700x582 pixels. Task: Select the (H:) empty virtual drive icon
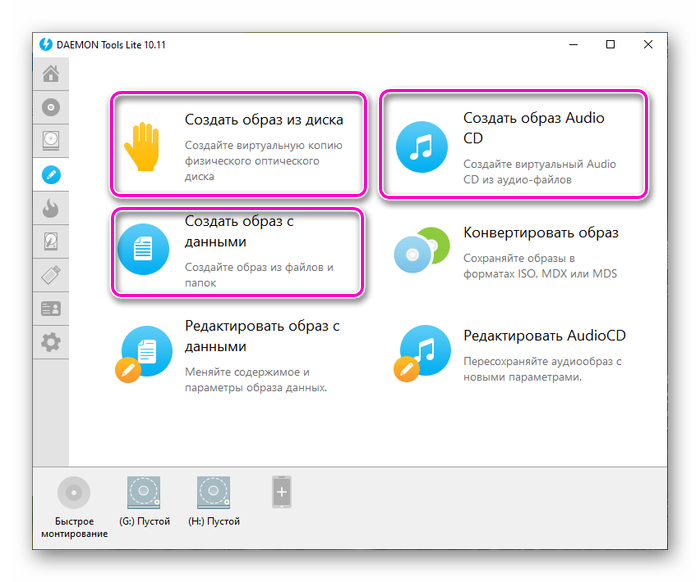pos(213,492)
